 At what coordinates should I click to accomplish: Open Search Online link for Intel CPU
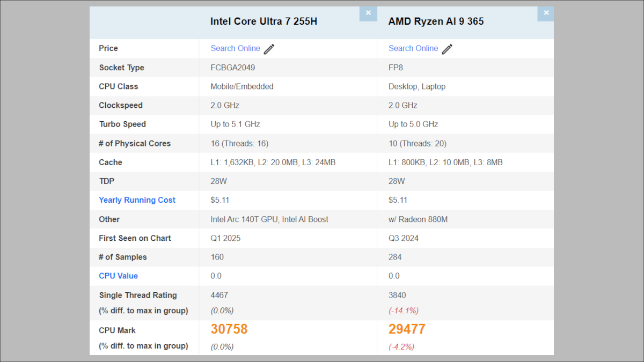[x=235, y=48]
